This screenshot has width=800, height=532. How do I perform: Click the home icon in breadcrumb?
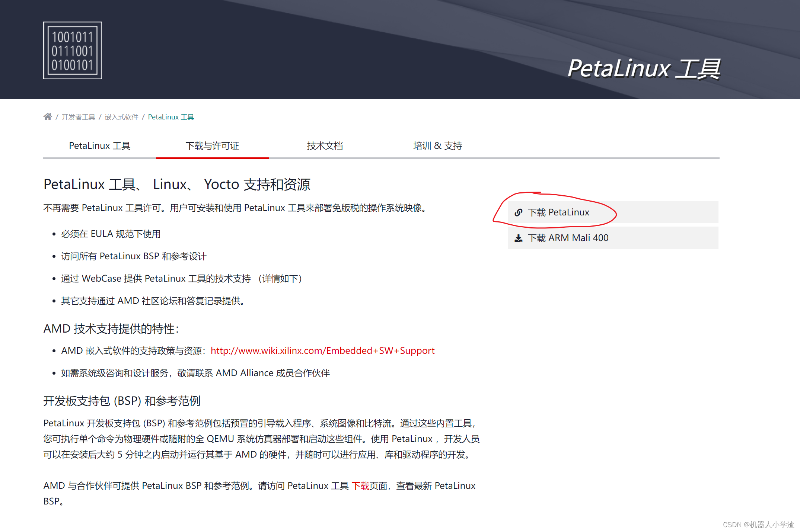[48, 117]
